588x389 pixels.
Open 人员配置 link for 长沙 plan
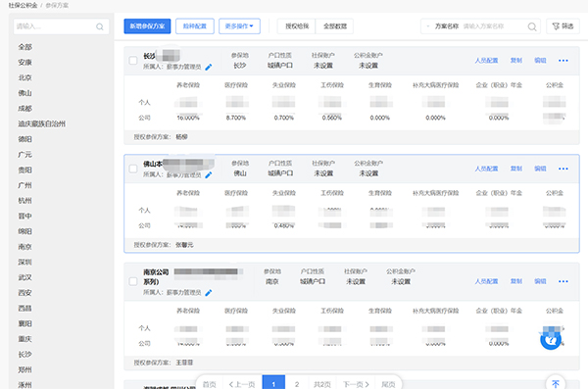click(x=486, y=61)
